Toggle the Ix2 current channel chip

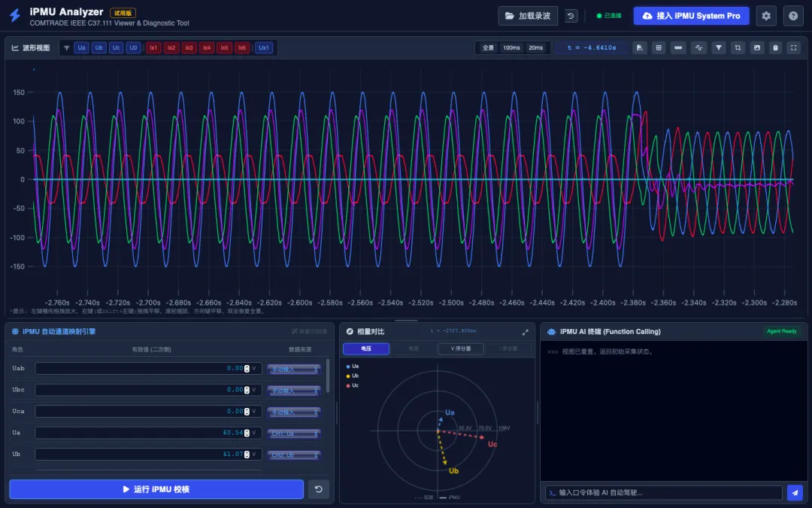coord(171,47)
